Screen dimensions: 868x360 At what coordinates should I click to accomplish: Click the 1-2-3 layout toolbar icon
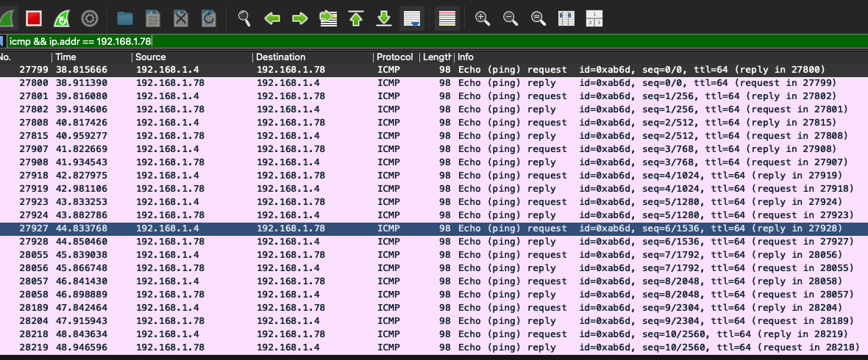click(594, 19)
